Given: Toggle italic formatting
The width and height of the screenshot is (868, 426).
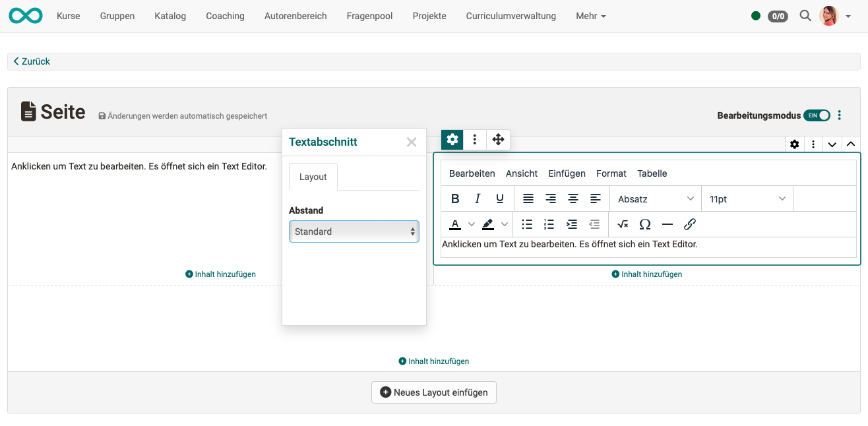Looking at the screenshot, I should tap(477, 198).
